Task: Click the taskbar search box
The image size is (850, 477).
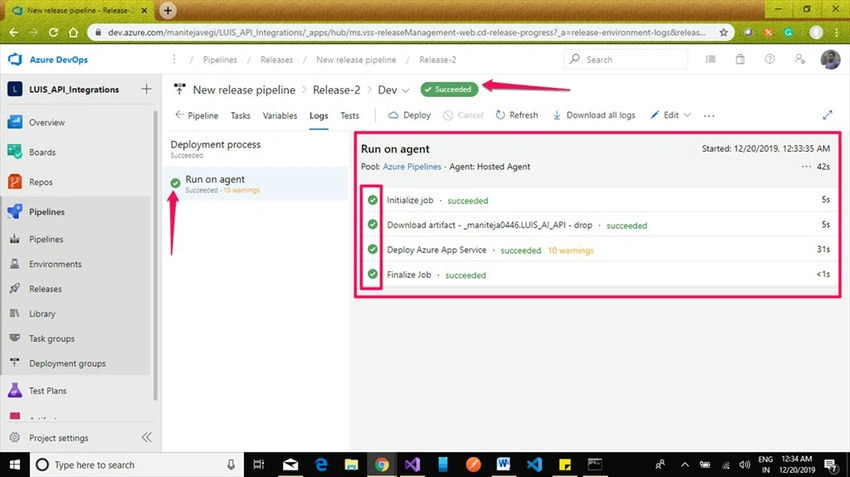Action: [x=136, y=465]
